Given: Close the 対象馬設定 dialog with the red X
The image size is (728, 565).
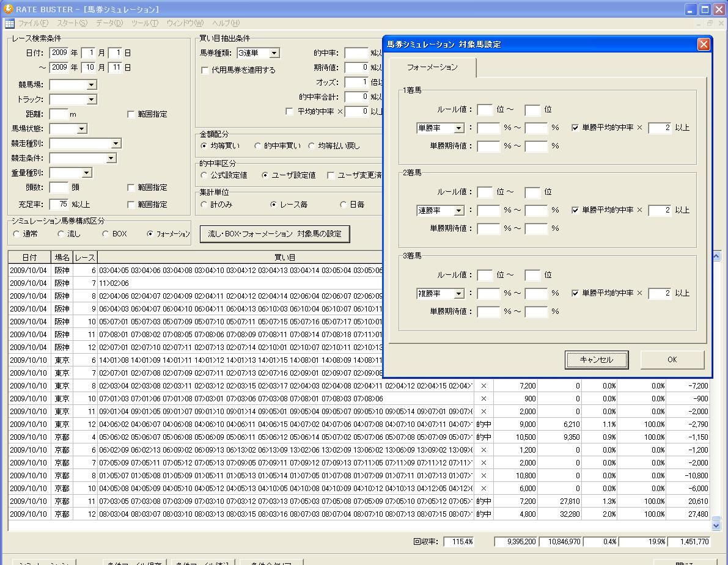Looking at the screenshot, I should pos(704,44).
